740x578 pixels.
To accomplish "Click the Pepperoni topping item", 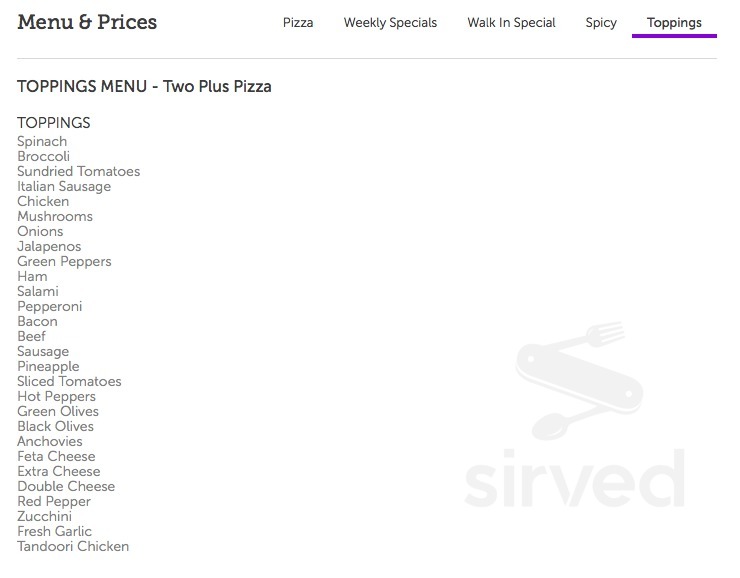I will [x=50, y=307].
